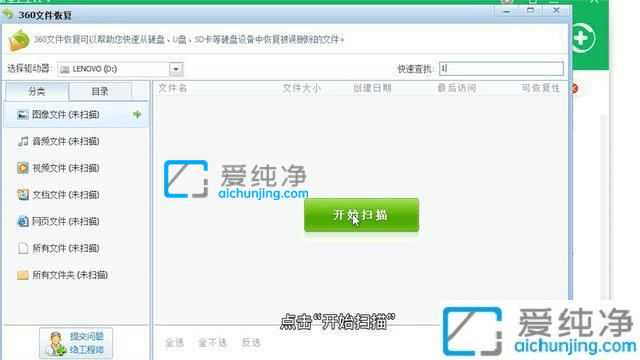Screen dimensions: 640x360
Task: Sort by 创建日期 column header
Action: point(372,88)
